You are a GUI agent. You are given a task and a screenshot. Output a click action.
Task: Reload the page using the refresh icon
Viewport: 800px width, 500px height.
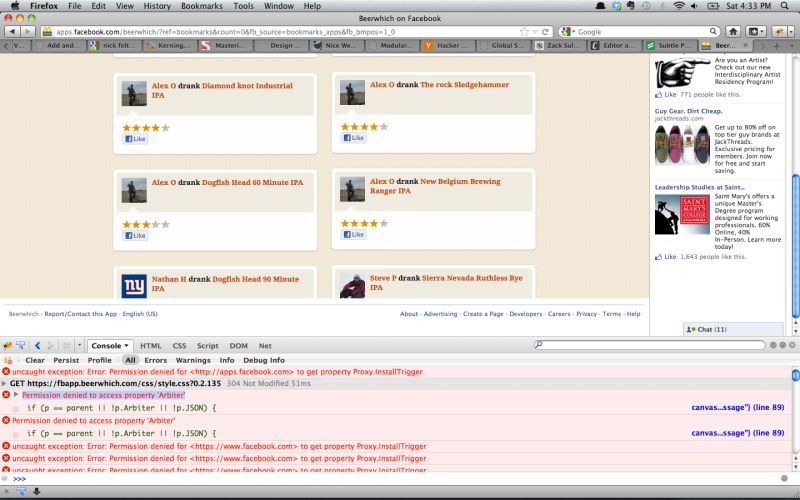(545, 32)
